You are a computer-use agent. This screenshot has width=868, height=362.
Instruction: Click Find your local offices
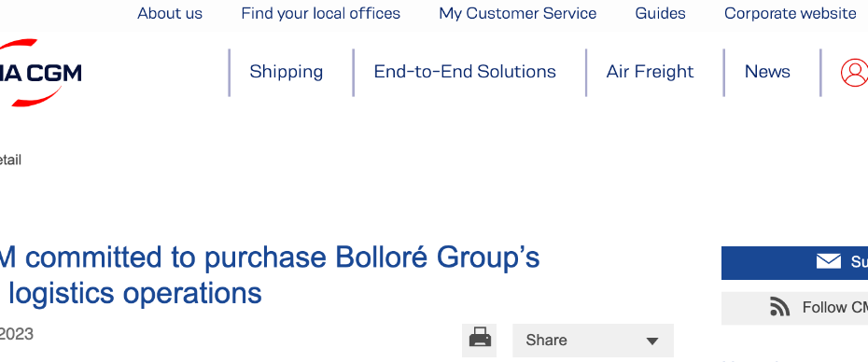pos(320,13)
